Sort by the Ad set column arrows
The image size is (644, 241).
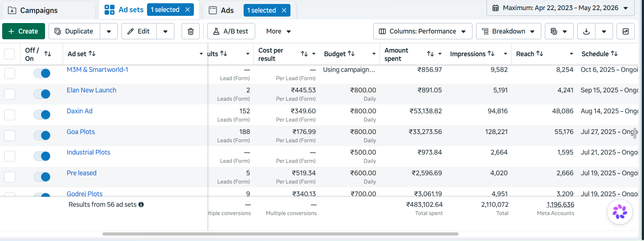pyautogui.click(x=92, y=54)
